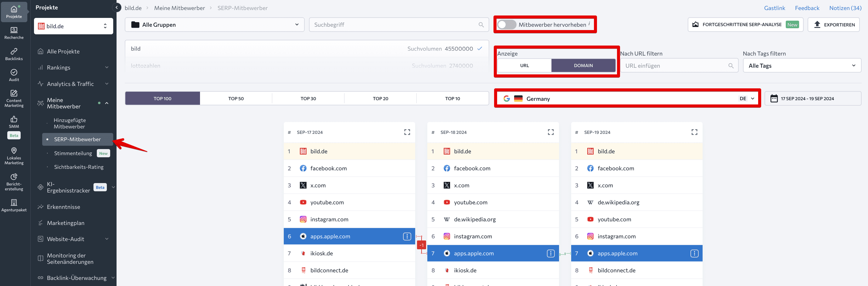This screenshot has width=868, height=286.
Task: Collapse the Projekte side panel arrow
Action: (x=117, y=7)
